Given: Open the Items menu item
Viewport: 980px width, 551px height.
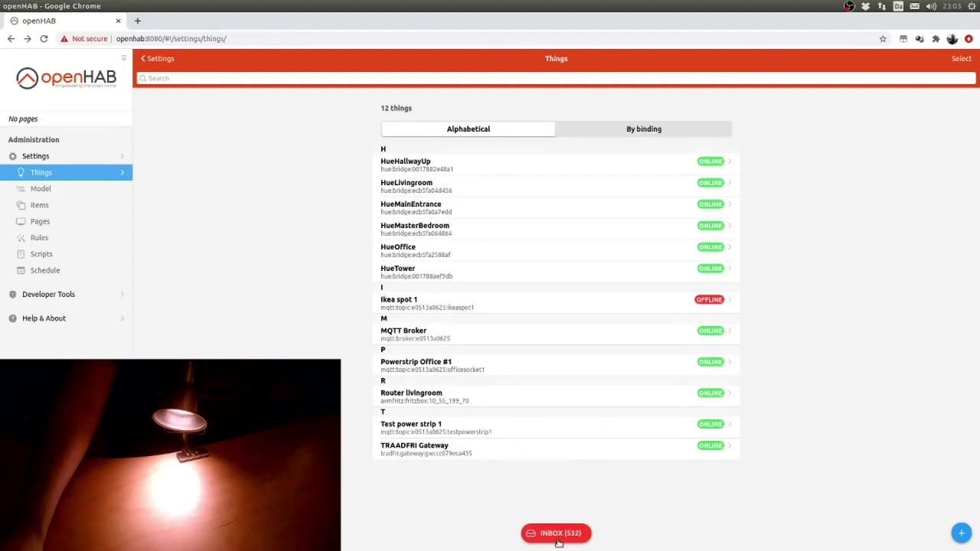Looking at the screenshot, I should click(x=66, y=205).
